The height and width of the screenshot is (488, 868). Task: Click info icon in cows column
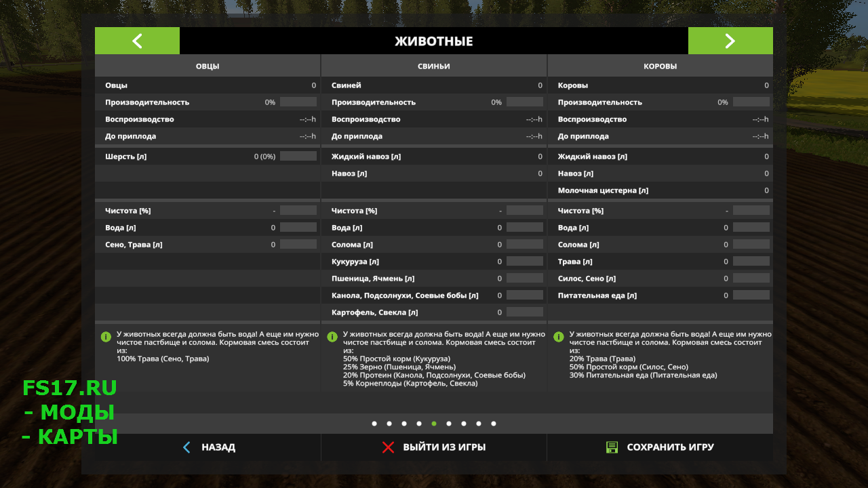pos(559,337)
